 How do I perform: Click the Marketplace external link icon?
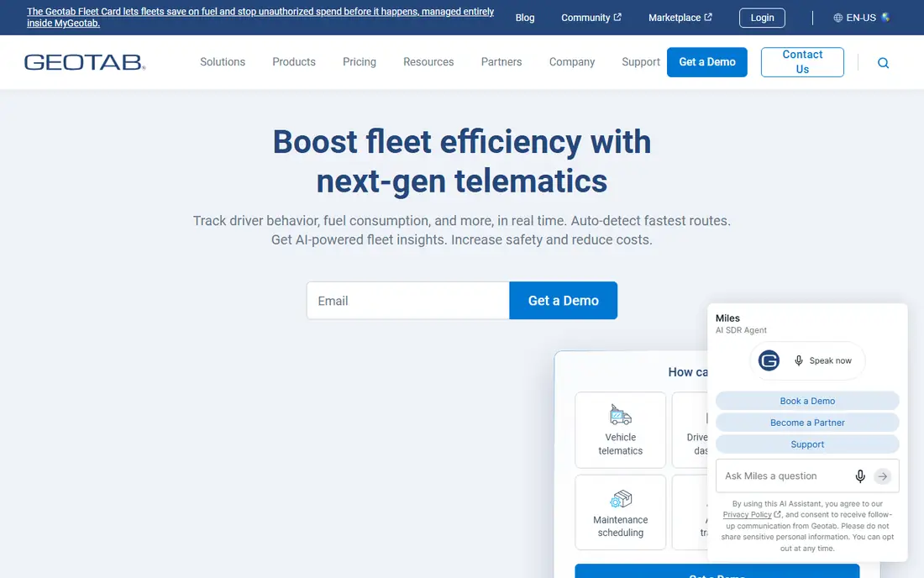point(708,17)
